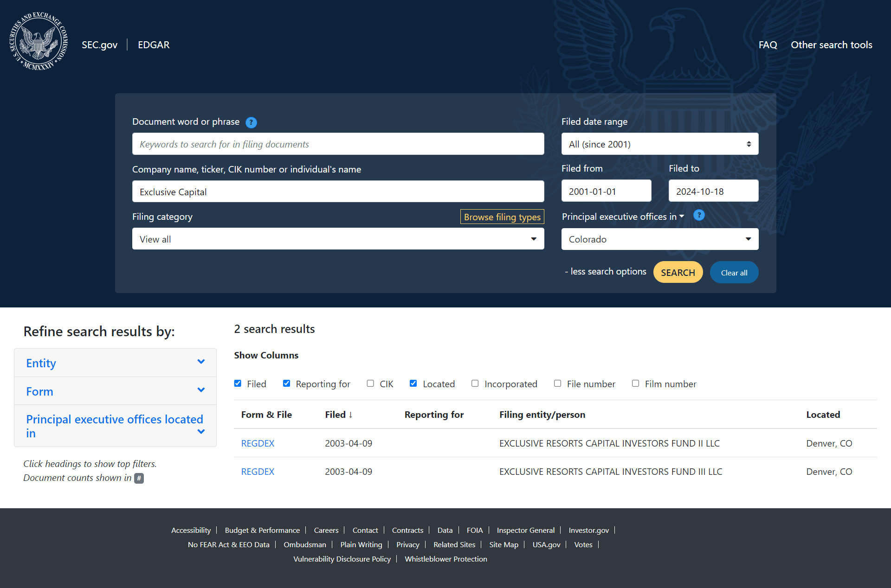891x588 pixels.
Task: Toggle the Filed column checkbox
Action: 238,383
